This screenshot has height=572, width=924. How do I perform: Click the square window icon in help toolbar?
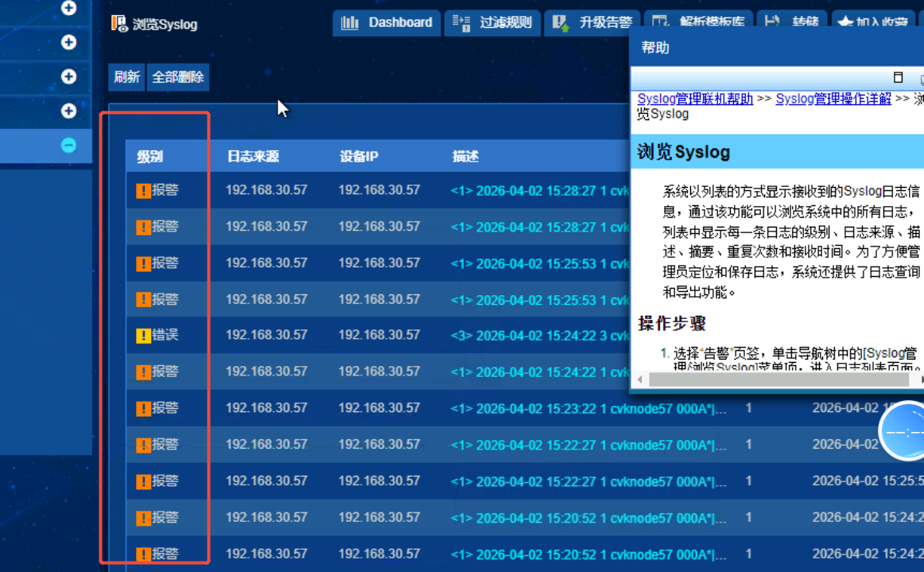click(898, 77)
